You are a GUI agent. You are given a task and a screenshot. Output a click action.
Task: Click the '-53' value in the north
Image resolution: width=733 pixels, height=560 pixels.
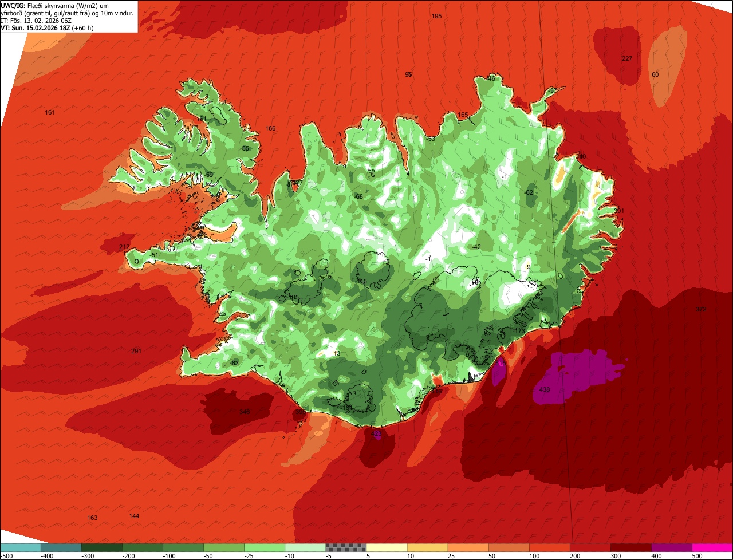tap(431, 139)
